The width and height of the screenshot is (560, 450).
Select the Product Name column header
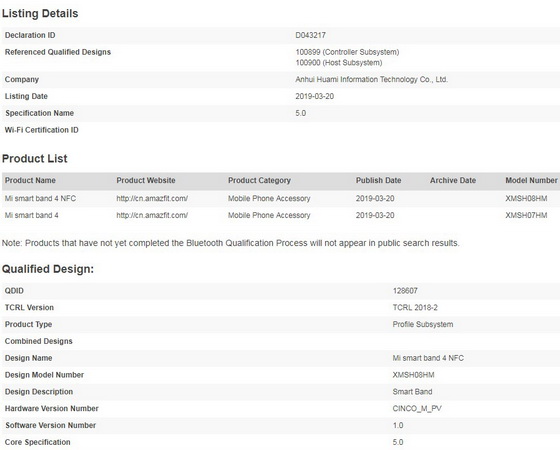pyautogui.click(x=30, y=180)
